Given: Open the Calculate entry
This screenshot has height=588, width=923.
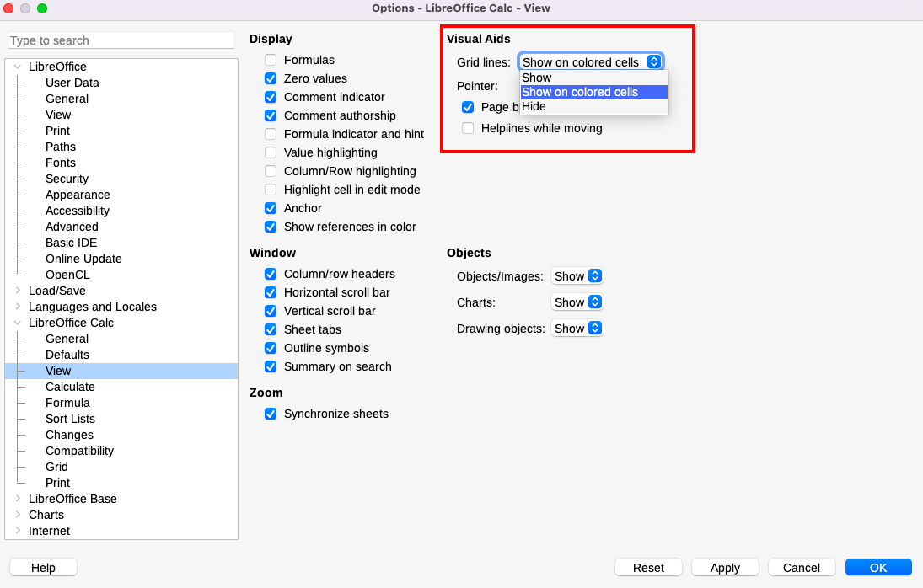Looking at the screenshot, I should (x=70, y=387).
